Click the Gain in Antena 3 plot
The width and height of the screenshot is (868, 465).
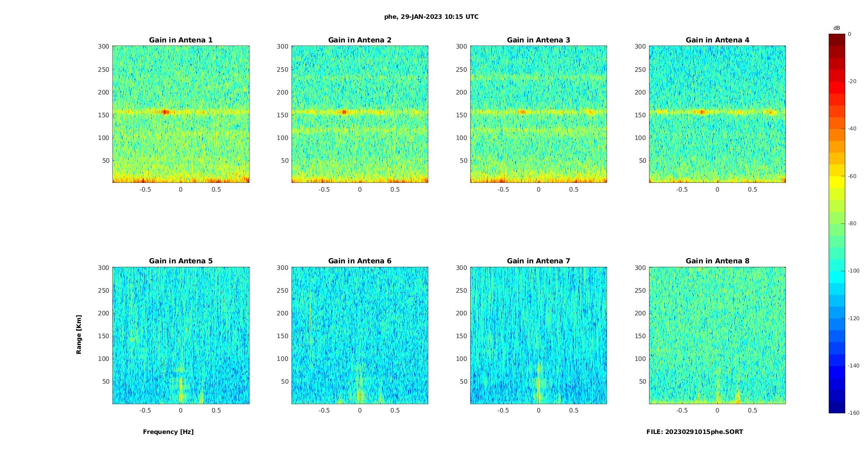coord(538,114)
